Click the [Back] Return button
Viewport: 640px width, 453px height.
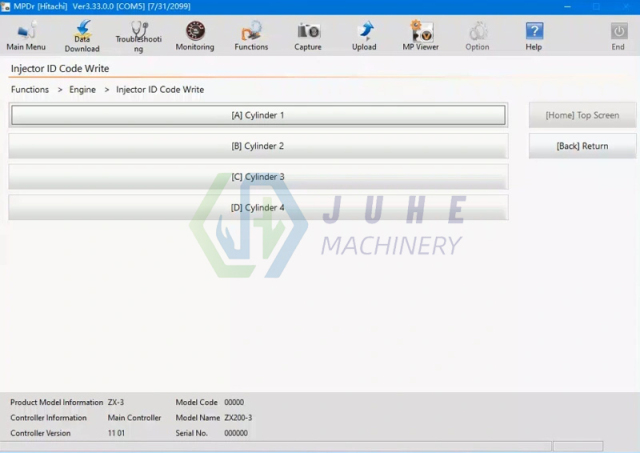click(x=582, y=146)
